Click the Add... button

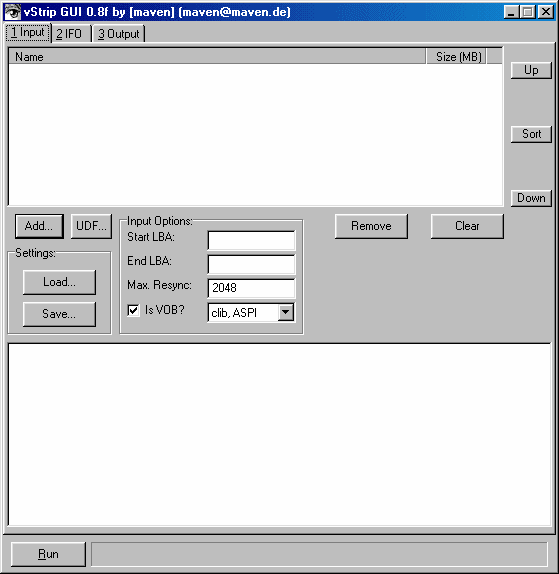[x=39, y=226]
